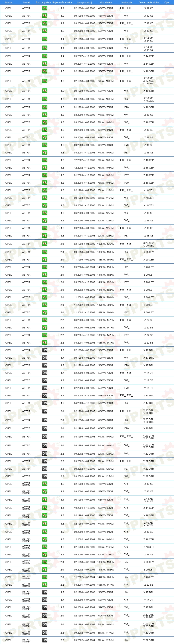174x644 pixels.
Task: Click petrol icon in Z 18 XE F67 row
Action: coord(45,235)
